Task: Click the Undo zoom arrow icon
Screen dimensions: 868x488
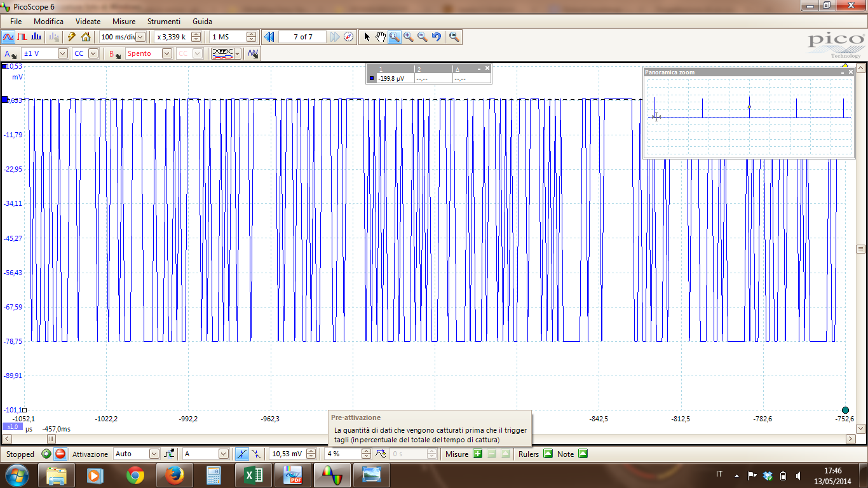Action: click(x=437, y=37)
